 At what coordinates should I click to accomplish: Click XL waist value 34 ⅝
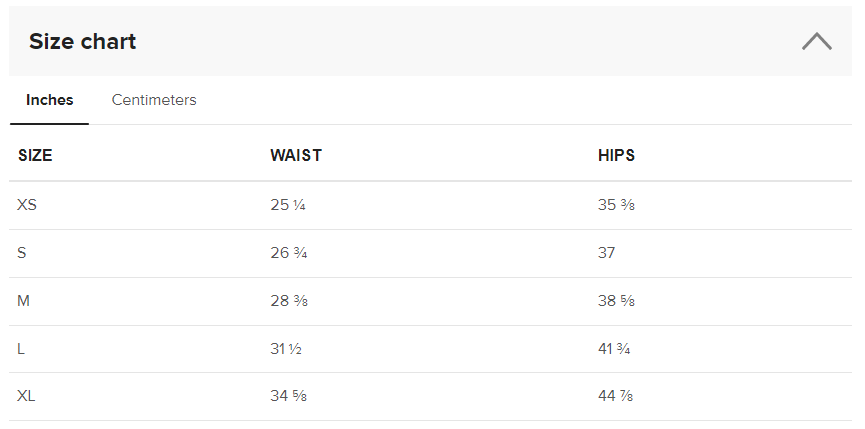click(x=288, y=397)
